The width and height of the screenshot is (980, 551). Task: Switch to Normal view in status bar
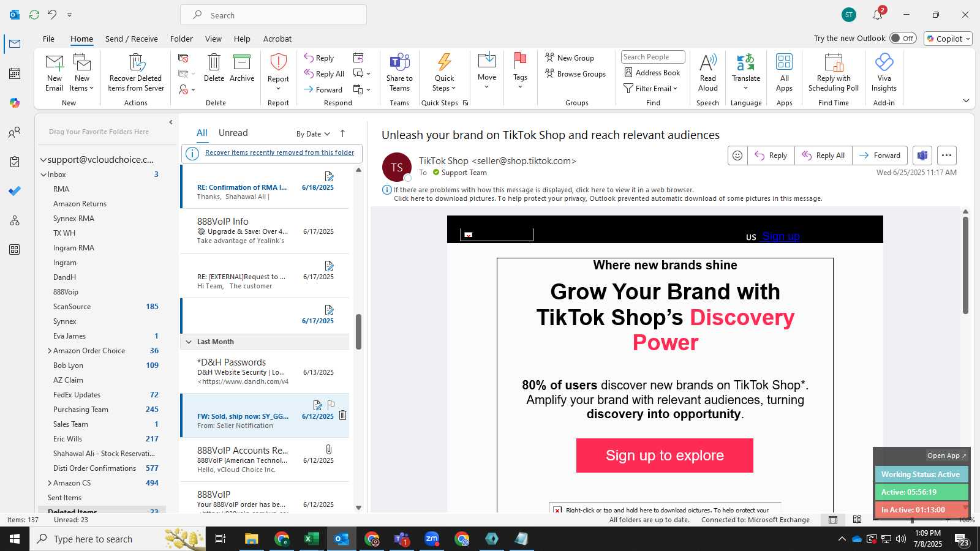(x=833, y=520)
